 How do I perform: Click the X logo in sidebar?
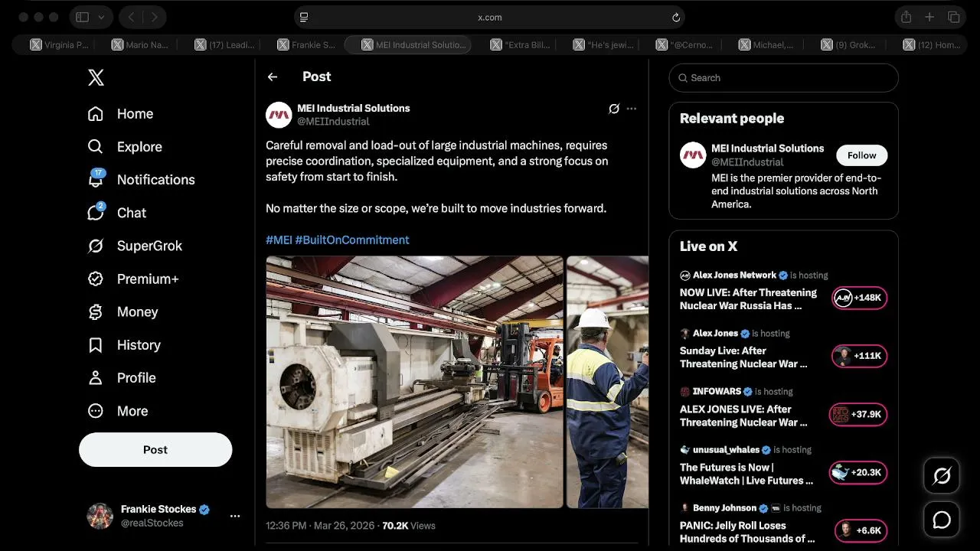click(96, 77)
